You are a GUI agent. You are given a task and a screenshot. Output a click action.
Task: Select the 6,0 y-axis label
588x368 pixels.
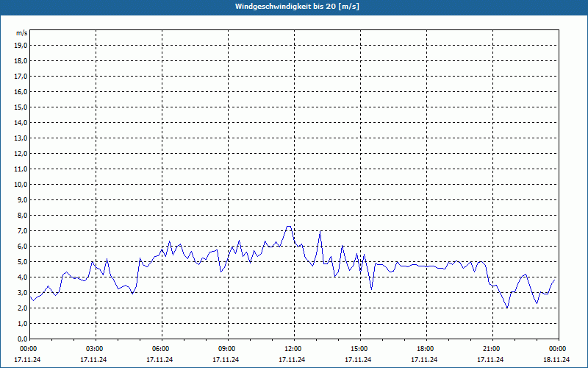23,246
